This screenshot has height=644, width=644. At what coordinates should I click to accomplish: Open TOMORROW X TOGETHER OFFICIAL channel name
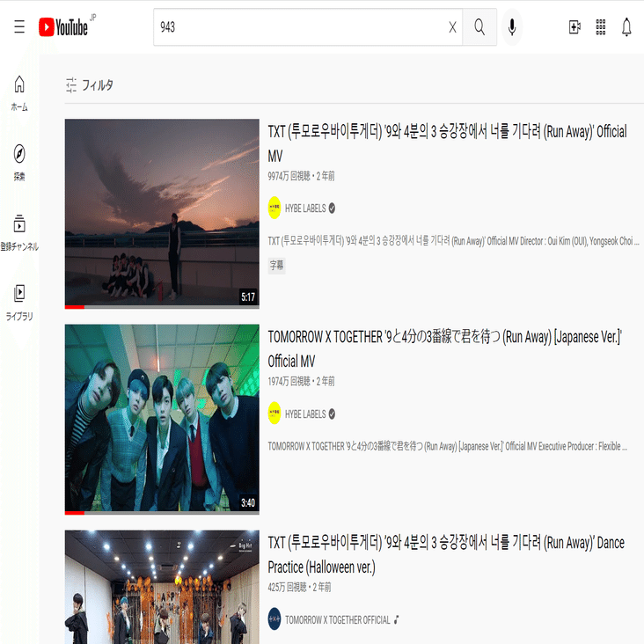tap(338, 619)
